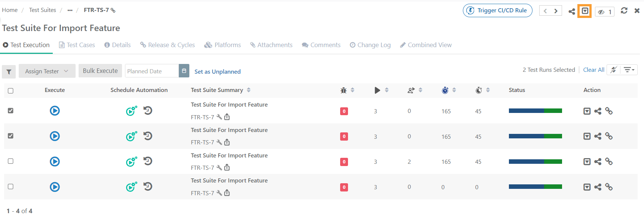The width and height of the screenshot is (644, 224).
Task: Click the highlighted archive icon in top toolbar
Action: (x=585, y=11)
